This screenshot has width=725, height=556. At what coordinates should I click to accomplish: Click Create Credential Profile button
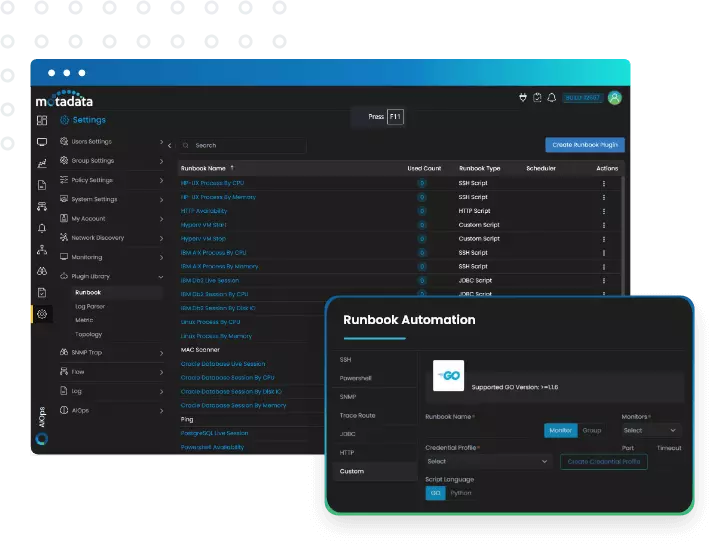pos(604,462)
